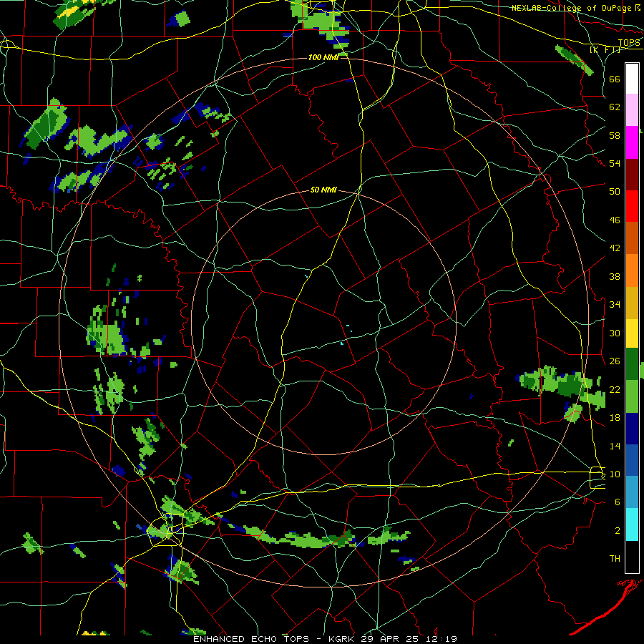The height and width of the screenshot is (644, 644).
Task: Click the legend value "54"
Action: (615, 163)
